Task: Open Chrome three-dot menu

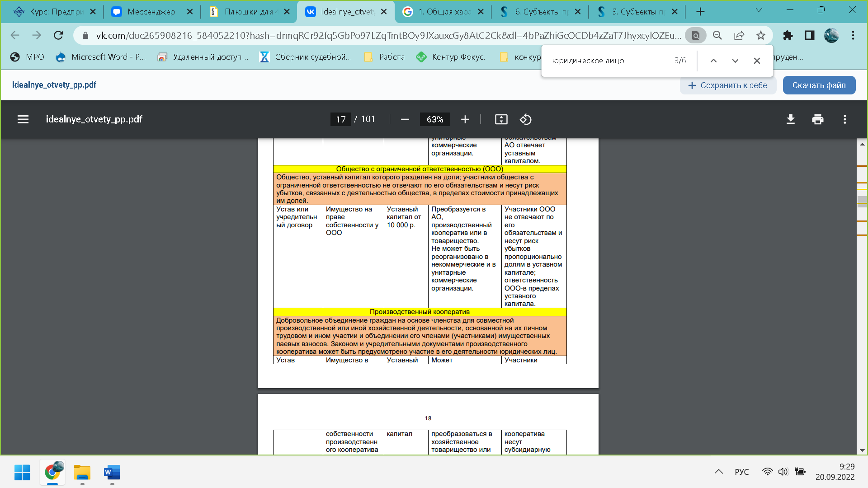Action: coord(853,35)
